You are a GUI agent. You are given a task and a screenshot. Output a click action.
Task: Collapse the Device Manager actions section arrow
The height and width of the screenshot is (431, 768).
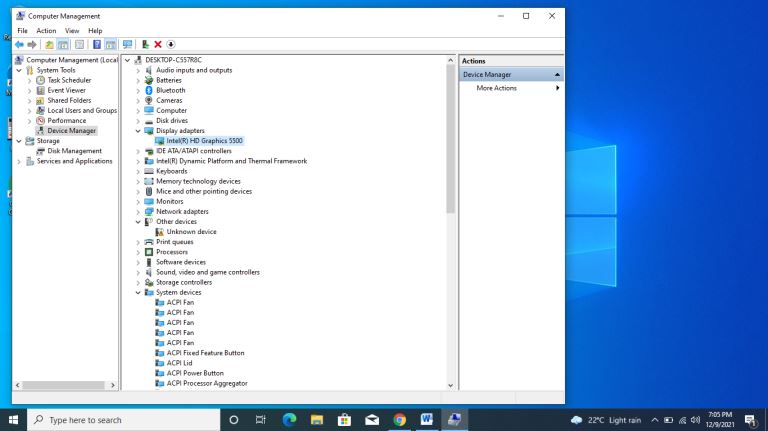[557, 74]
